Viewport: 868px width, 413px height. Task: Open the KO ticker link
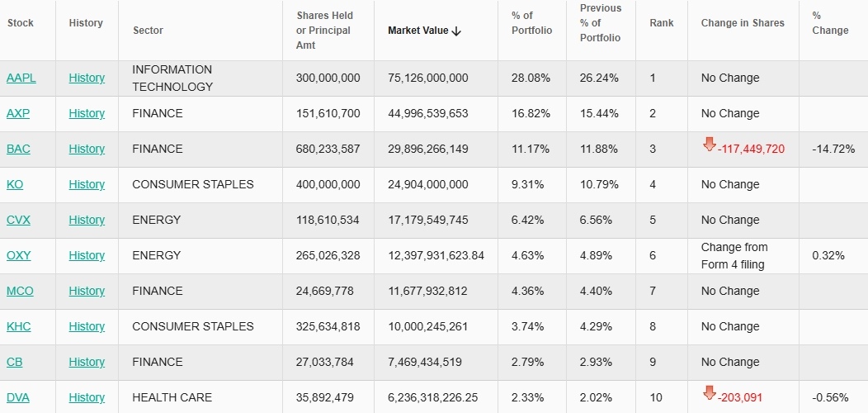click(15, 184)
